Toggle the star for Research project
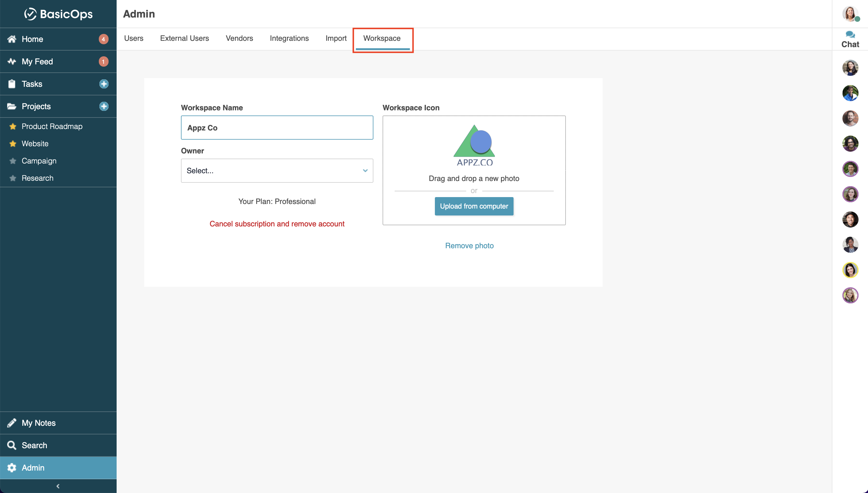The image size is (868, 493). 13,178
